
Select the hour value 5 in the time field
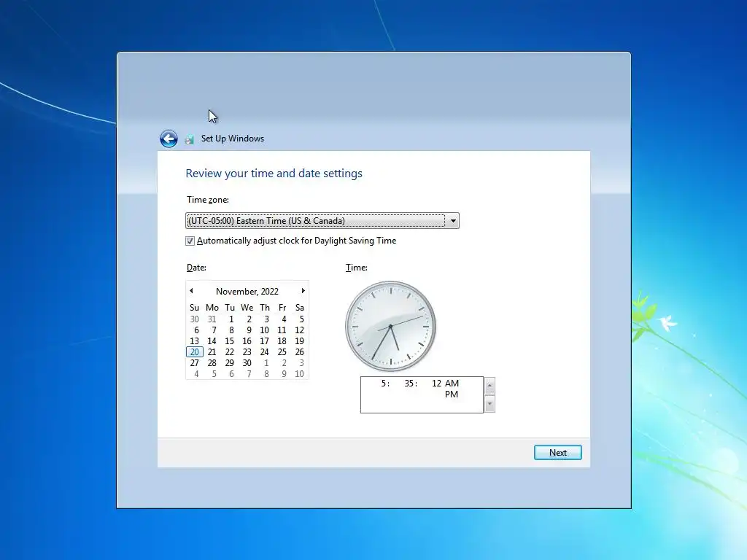point(384,384)
